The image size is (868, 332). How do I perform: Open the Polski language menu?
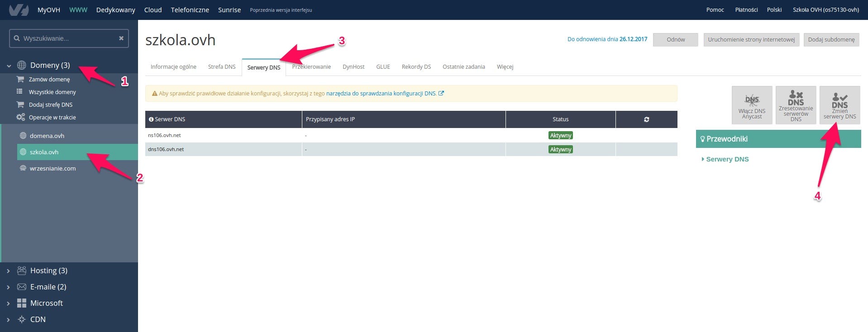pos(774,9)
